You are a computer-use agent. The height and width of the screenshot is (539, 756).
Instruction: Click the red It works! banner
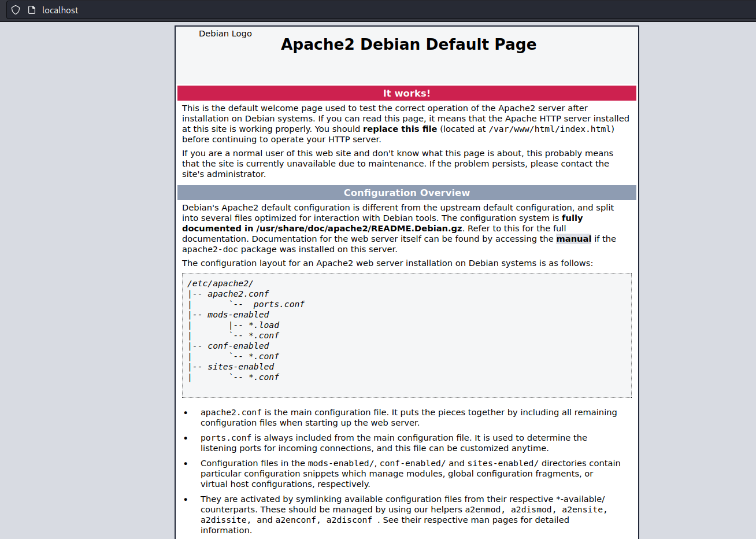point(407,93)
